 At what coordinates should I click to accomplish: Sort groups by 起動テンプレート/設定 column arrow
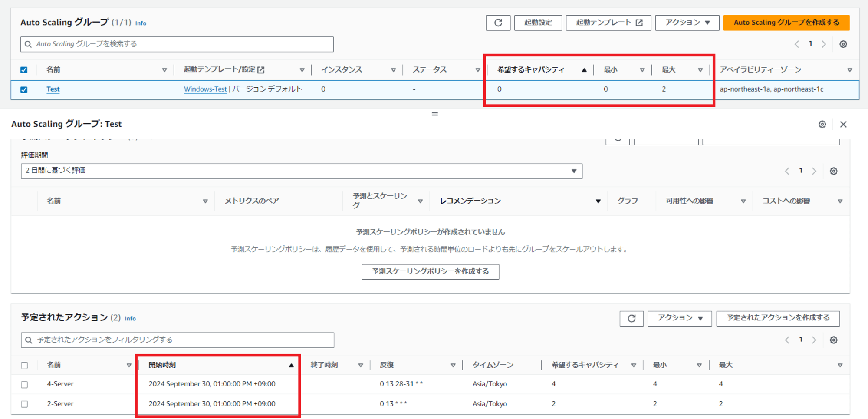[302, 70]
